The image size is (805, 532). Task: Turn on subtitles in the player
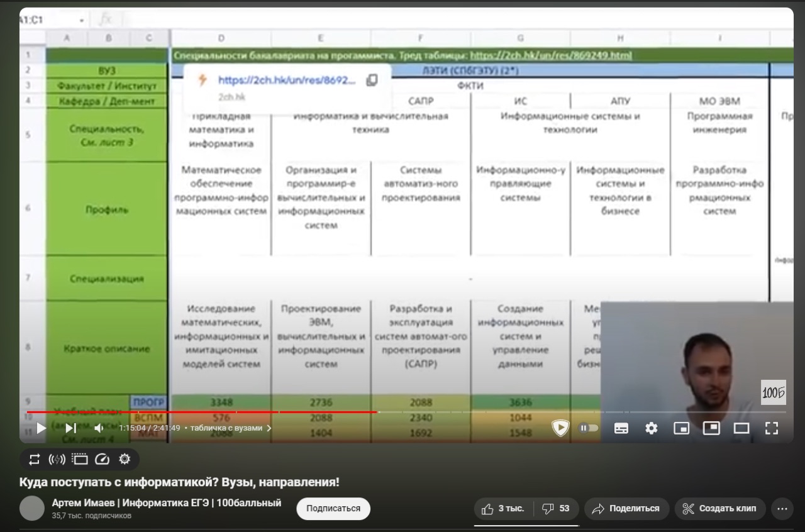pos(621,428)
